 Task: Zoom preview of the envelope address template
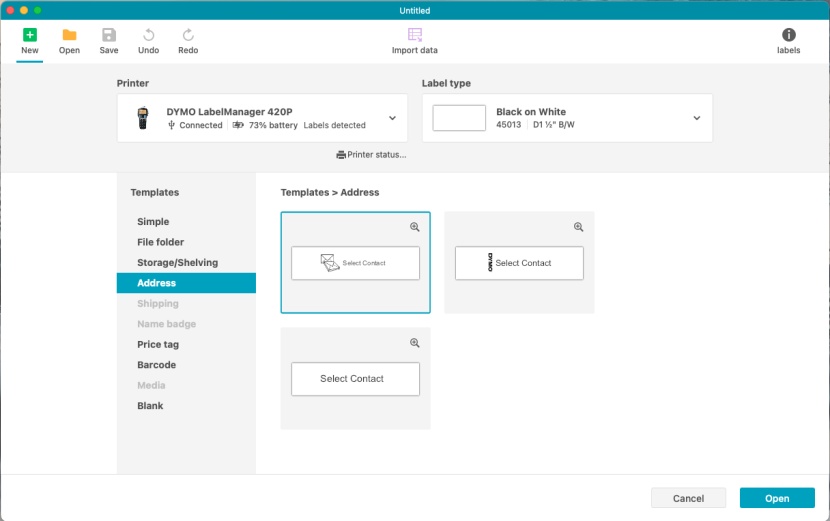coord(415,227)
